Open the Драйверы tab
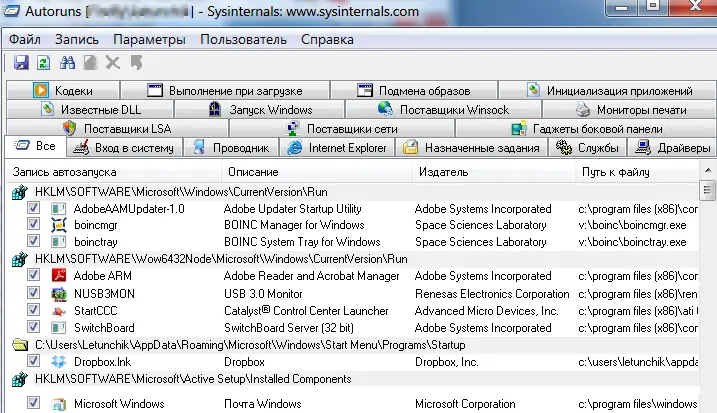 tap(673, 148)
